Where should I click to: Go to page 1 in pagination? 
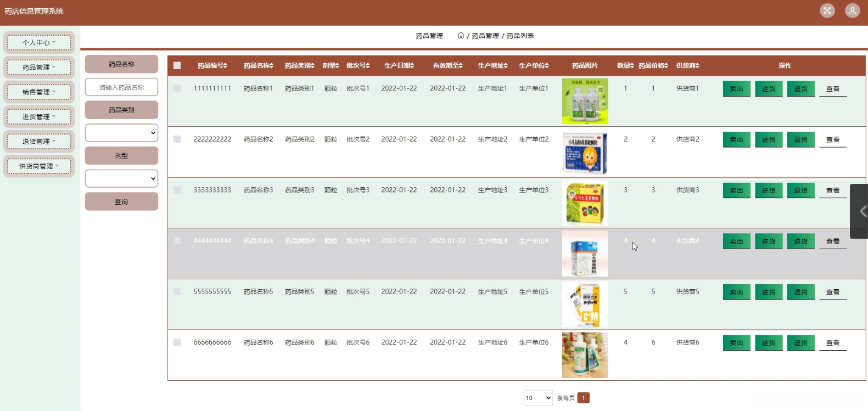584,398
